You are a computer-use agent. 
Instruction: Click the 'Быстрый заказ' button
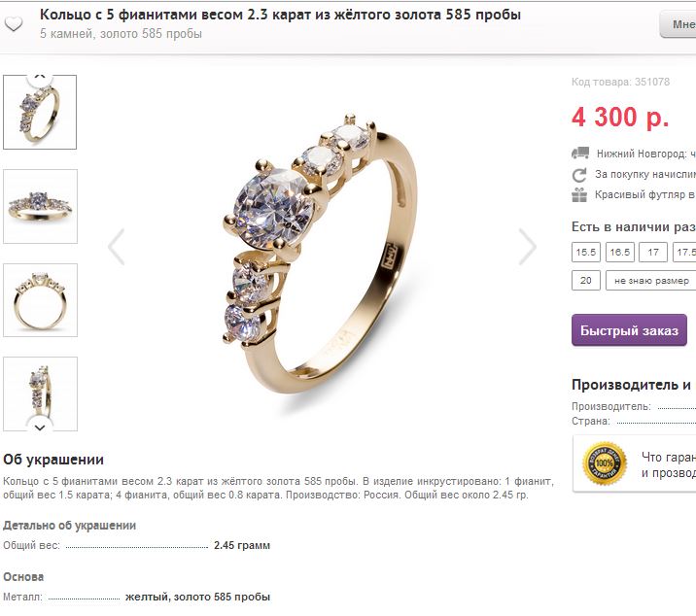pyautogui.click(x=629, y=330)
